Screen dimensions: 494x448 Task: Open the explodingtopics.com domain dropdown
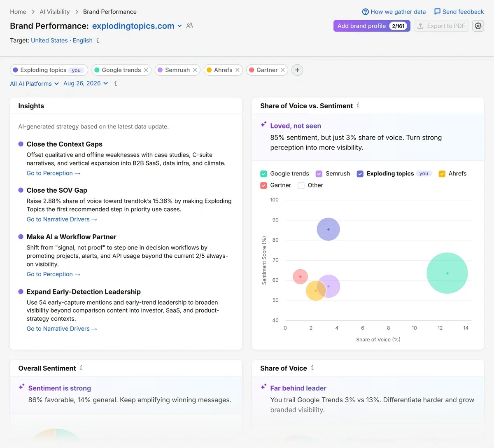click(137, 26)
